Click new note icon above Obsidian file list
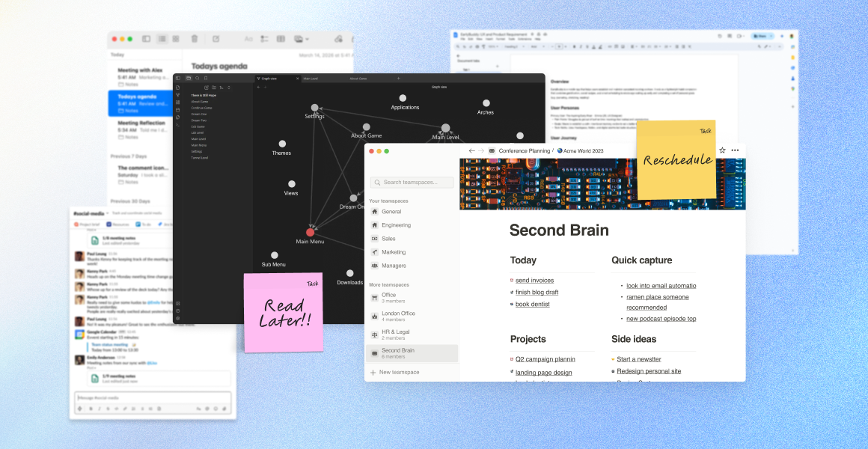This screenshot has height=449, width=868. tap(207, 88)
